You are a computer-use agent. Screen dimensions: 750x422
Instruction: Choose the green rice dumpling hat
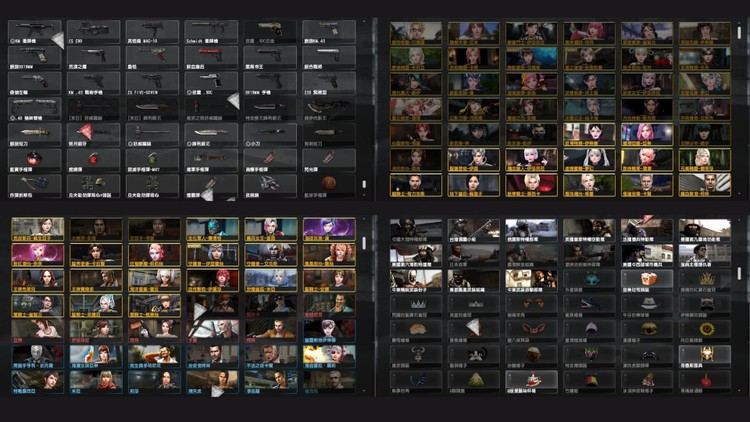474,383
